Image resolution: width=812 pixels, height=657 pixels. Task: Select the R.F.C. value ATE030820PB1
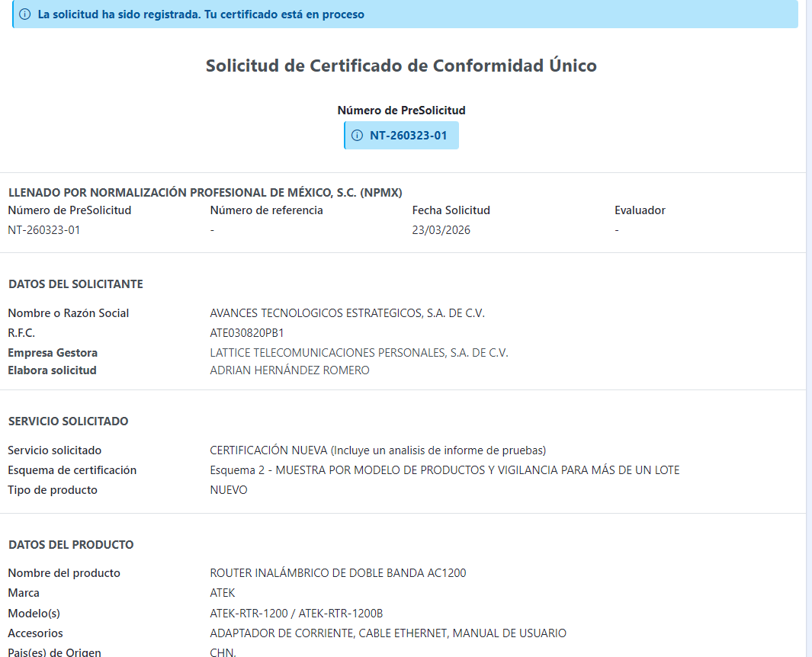pyautogui.click(x=246, y=333)
